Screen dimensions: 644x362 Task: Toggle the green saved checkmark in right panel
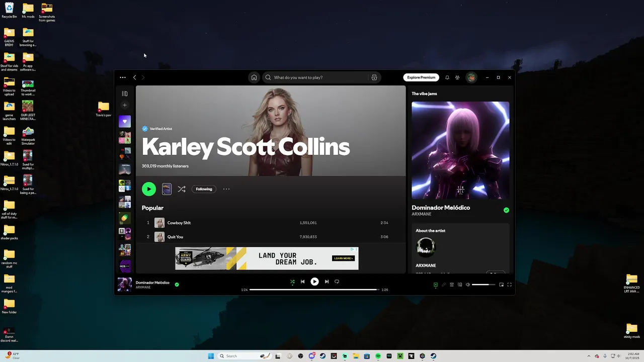[506, 210]
